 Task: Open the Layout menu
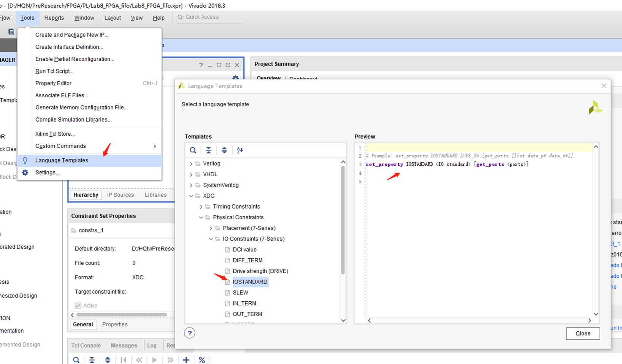(x=113, y=18)
